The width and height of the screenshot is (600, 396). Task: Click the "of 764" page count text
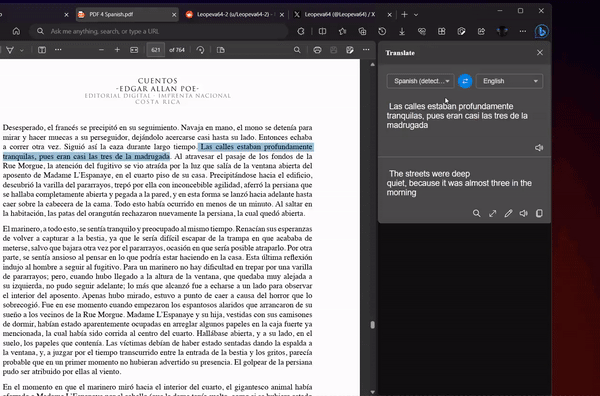(x=177, y=50)
